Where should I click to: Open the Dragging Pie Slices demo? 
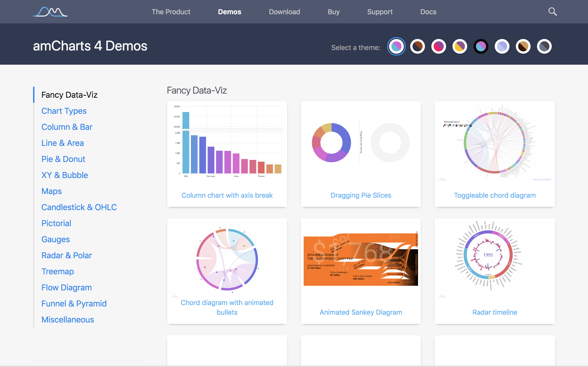pyautogui.click(x=361, y=195)
